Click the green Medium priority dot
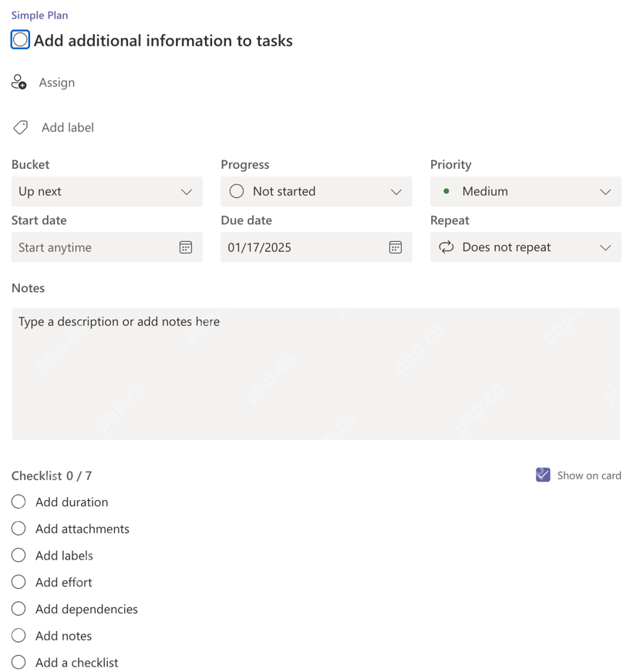633x672 pixels. click(x=446, y=191)
